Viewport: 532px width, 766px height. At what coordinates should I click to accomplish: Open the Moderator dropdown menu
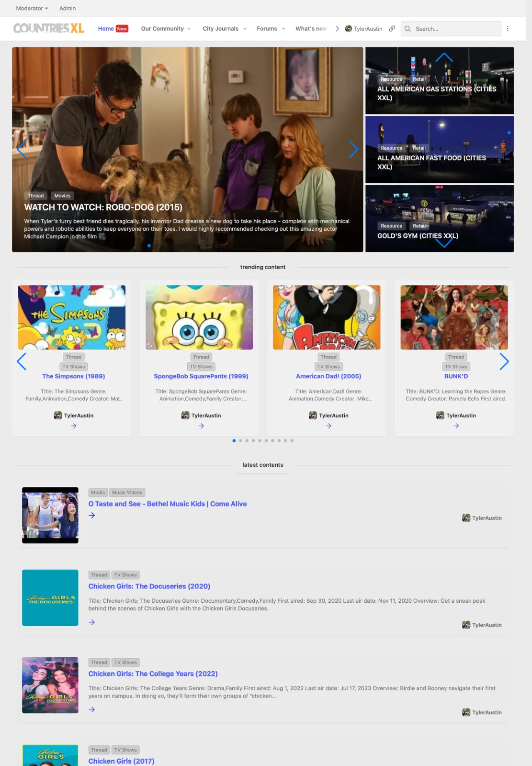click(x=32, y=8)
